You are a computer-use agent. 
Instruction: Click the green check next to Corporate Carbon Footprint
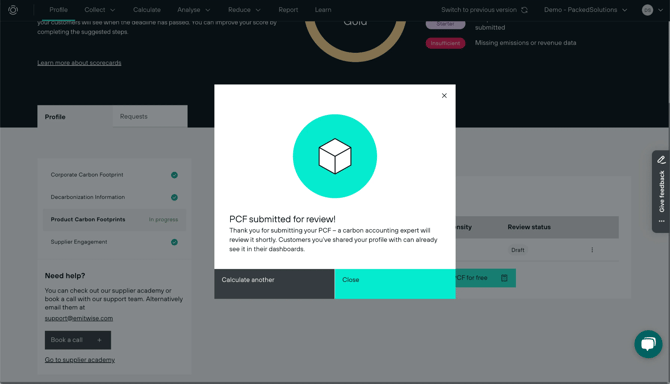coord(174,175)
